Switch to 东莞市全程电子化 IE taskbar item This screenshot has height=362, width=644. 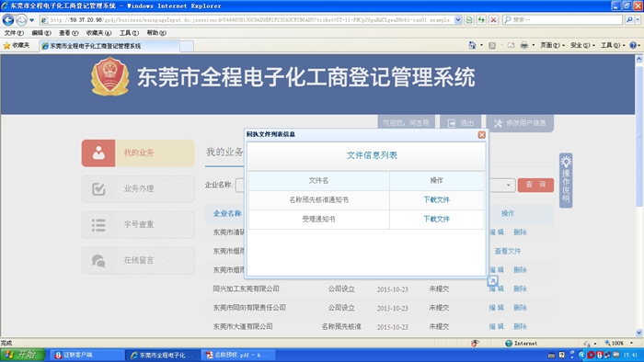click(163, 355)
